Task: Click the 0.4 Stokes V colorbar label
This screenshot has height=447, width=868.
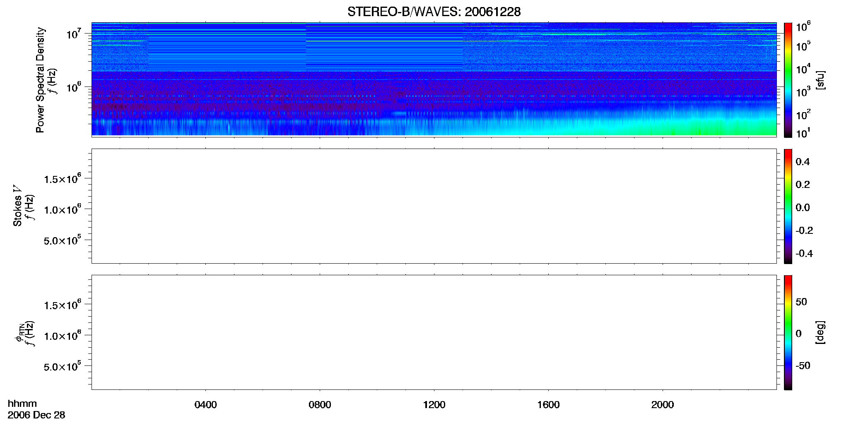Action: 803,162
